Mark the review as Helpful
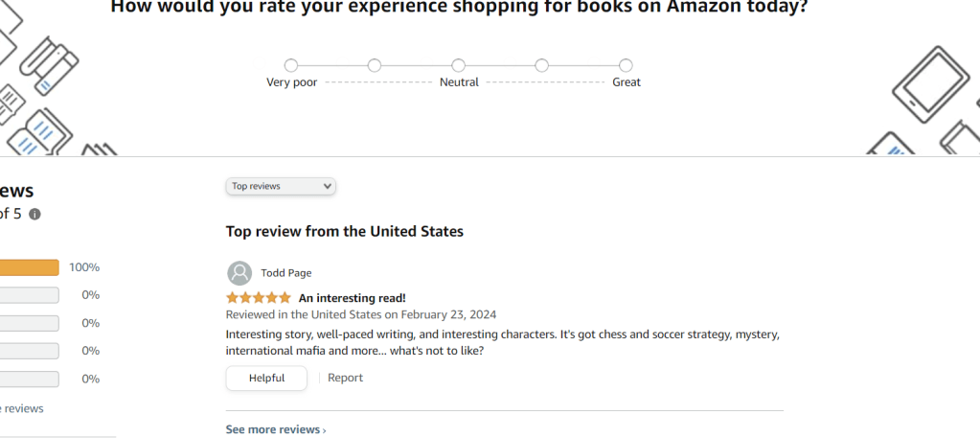 point(266,378)
